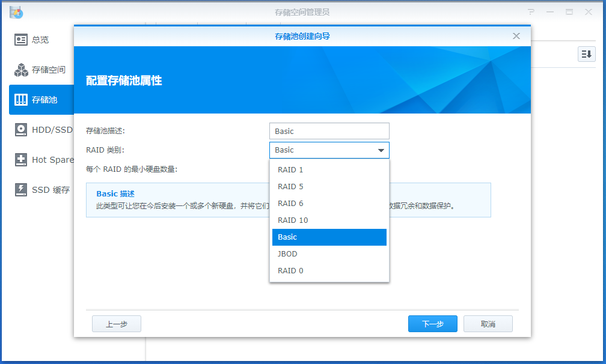Click the 存储池描述 text field
Viewport: 606px width, 364px height.
pyautogui.click(x=329, y=130)
